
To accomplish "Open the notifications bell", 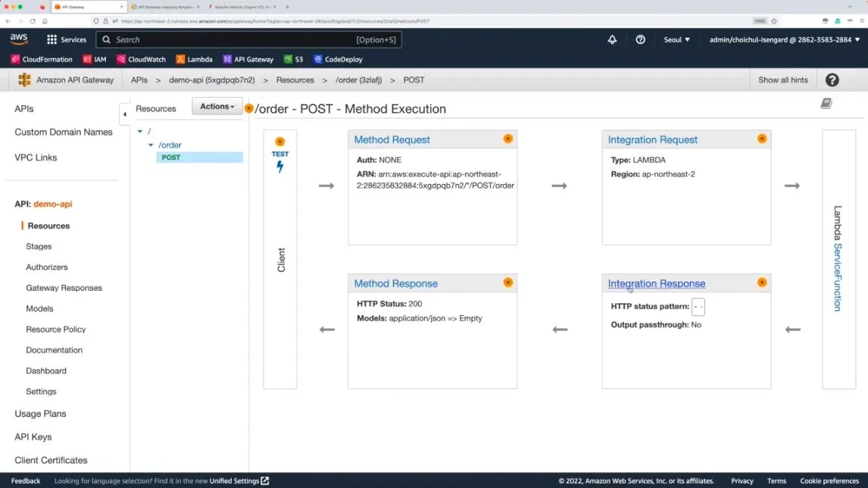I will click(612, 39).
